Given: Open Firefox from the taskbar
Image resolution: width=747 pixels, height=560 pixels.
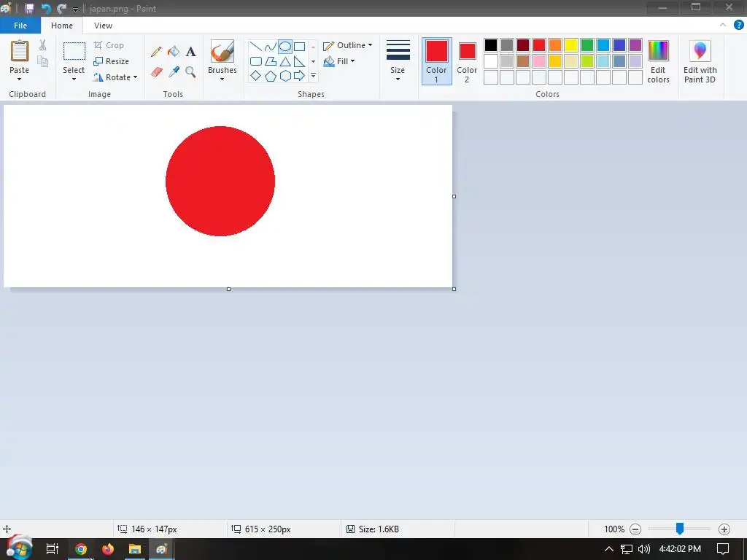Looking at the screenshot, I should pyautogui.click(x=108, y=549).
